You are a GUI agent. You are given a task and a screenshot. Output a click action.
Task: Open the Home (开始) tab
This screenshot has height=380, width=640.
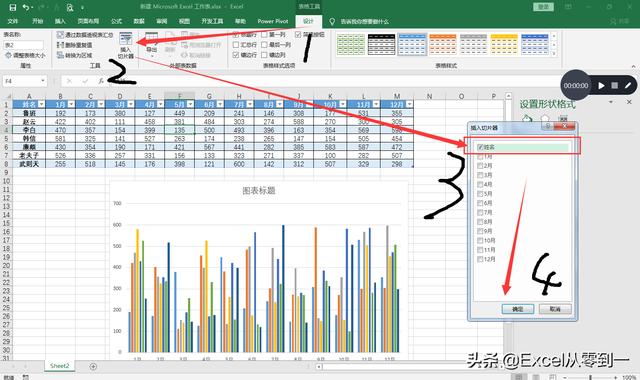[38, 21]
